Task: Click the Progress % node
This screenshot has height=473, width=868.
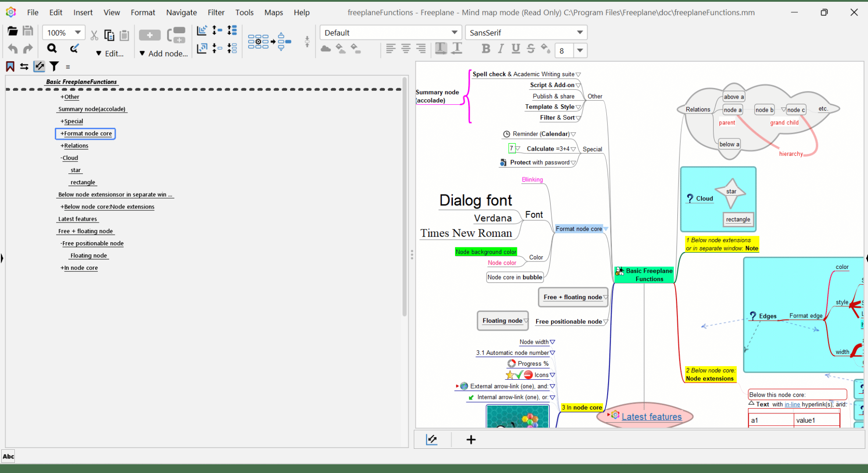Action: pos(529,364)
